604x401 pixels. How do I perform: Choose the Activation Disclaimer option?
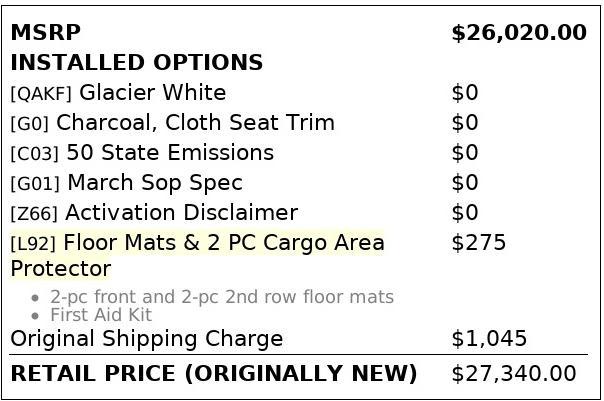click(x=181, y=213)
